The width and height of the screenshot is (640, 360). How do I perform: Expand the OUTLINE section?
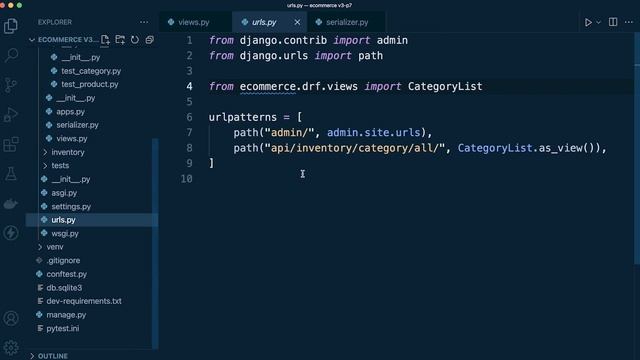tap(53, 356)
